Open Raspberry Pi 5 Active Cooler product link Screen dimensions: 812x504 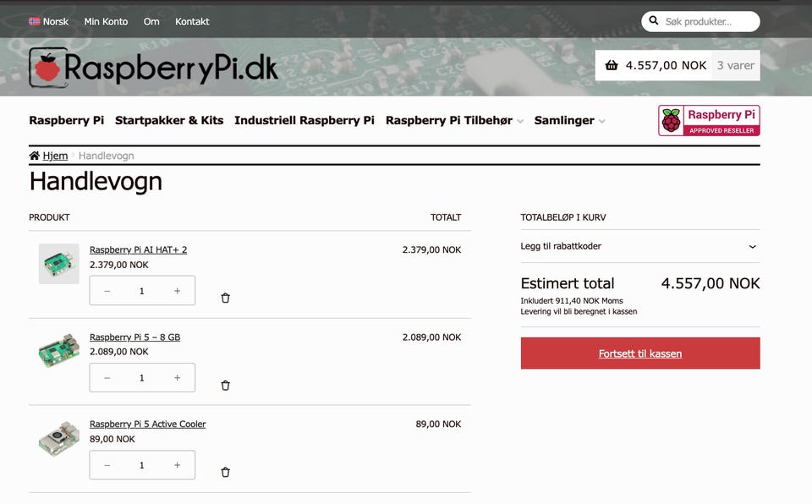[147, 425]
